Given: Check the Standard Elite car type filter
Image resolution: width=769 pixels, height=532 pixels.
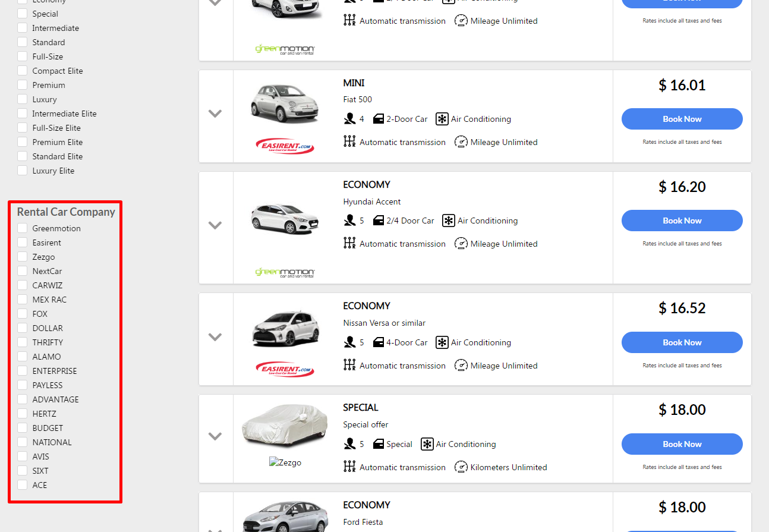Looking at the screenshot, I should pos(22,156).
